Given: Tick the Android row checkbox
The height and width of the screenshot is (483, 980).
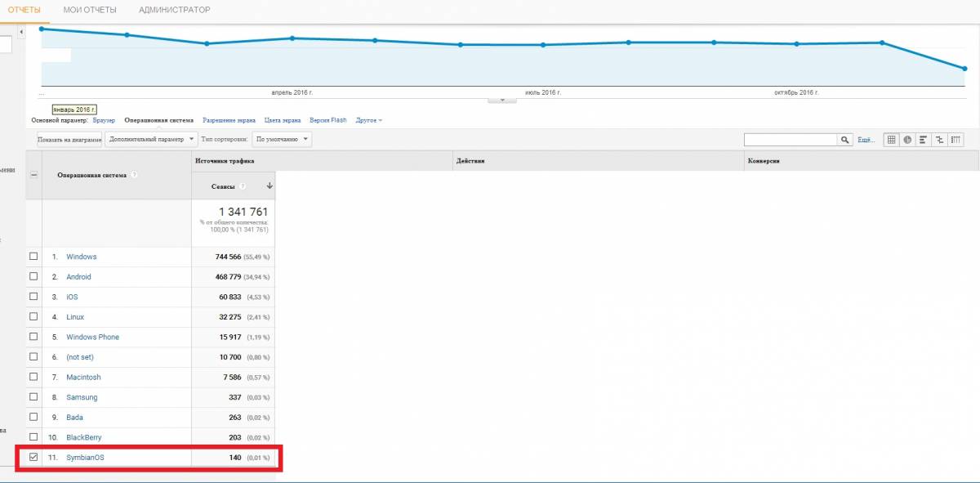Looking at the screenshot, I should pyautogui.click(x=33, y=276).
